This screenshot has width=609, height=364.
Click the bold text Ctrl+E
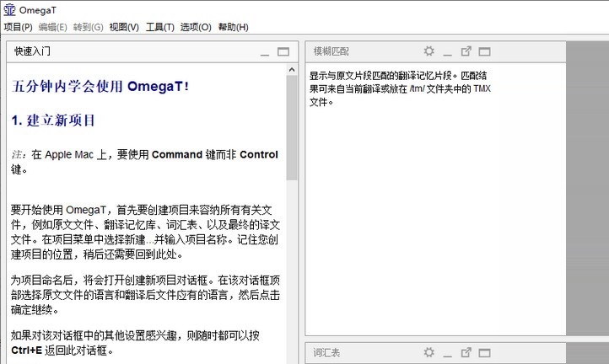tap(26, 351)
